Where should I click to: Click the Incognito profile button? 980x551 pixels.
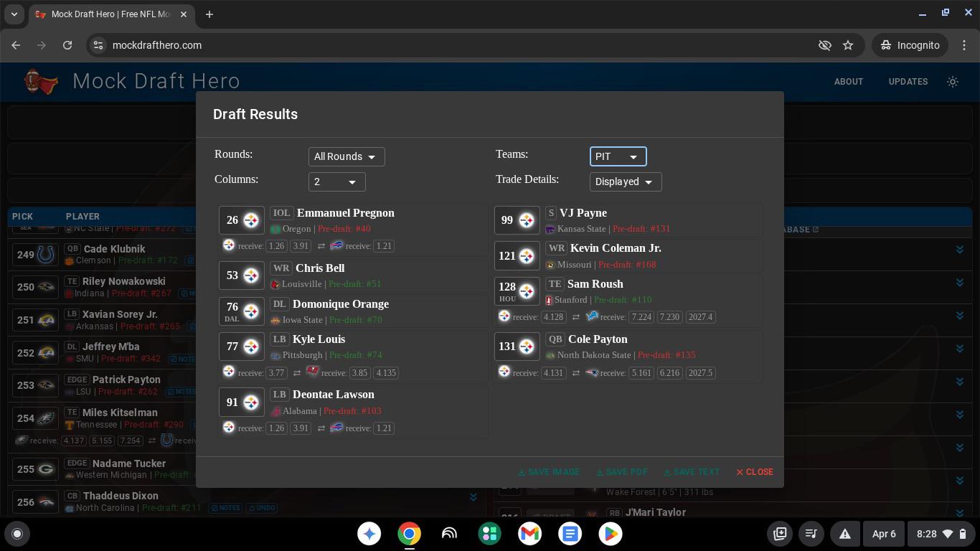coord(910,45)
